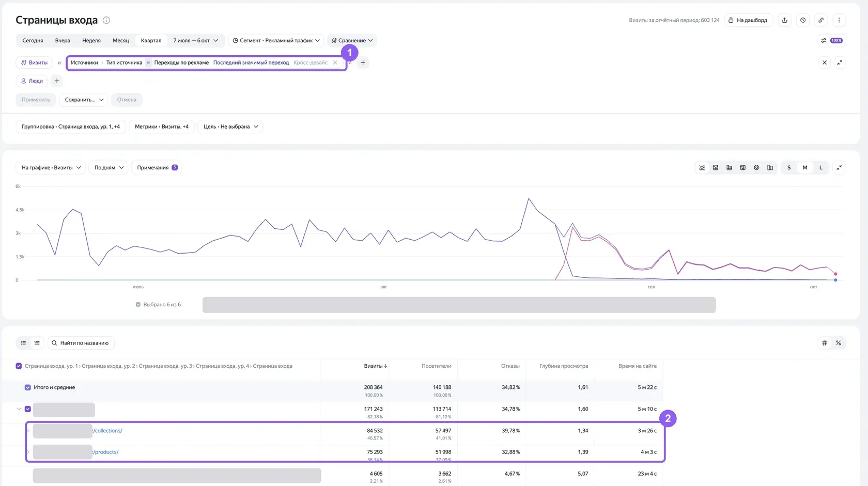Click the Группировка · Страница входа button
Viewport: 868px width, 486px height.
[x=71, y=127]
